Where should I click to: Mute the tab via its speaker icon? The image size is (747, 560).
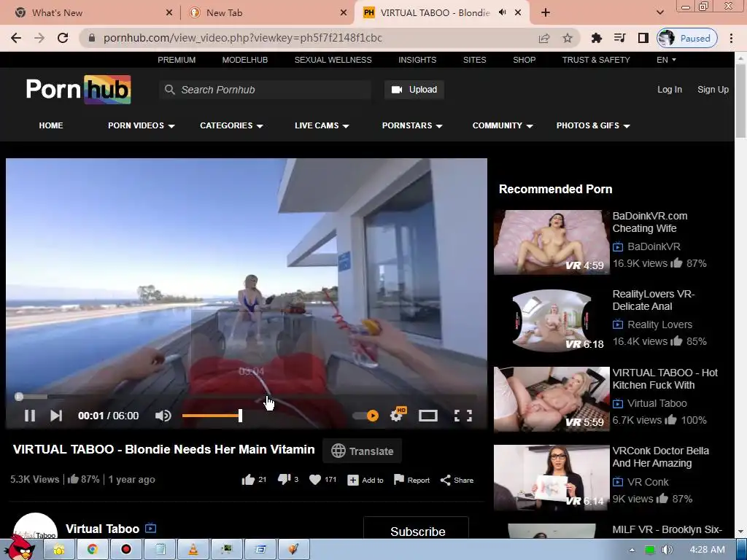502,12
